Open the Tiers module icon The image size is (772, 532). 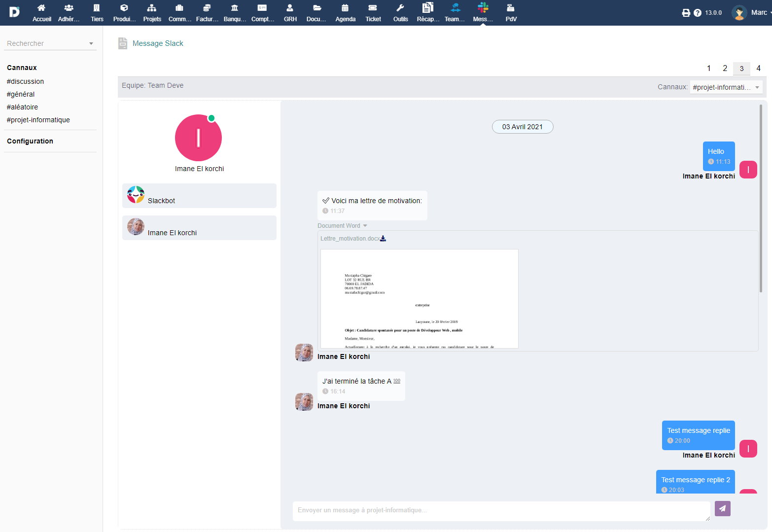(x=97, y=8)
